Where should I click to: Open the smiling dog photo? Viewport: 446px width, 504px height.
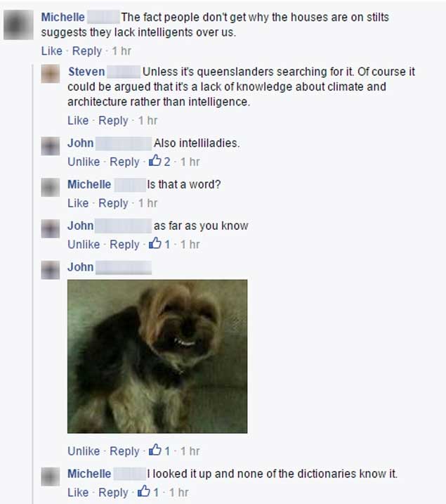[157, 356]
